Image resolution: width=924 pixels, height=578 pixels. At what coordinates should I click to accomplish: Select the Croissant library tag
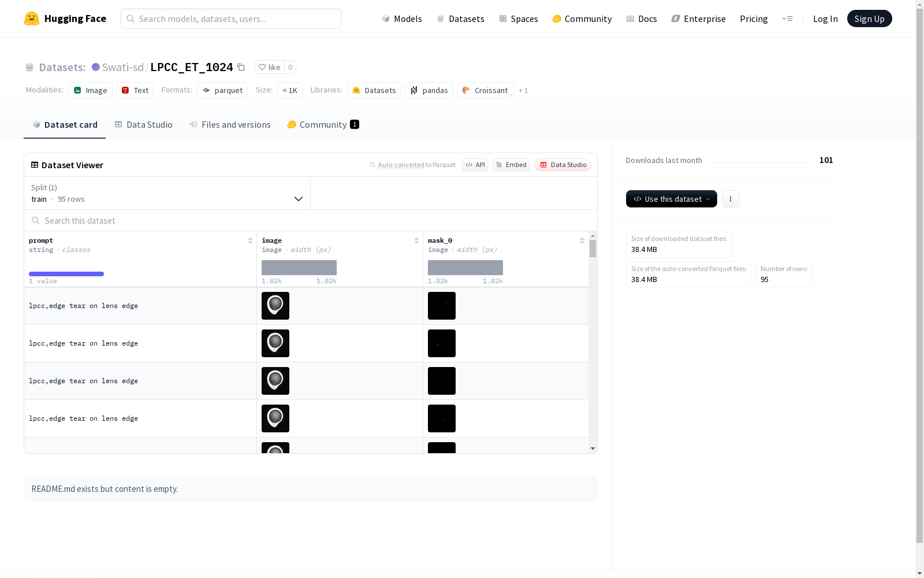[x=485, y=90]
